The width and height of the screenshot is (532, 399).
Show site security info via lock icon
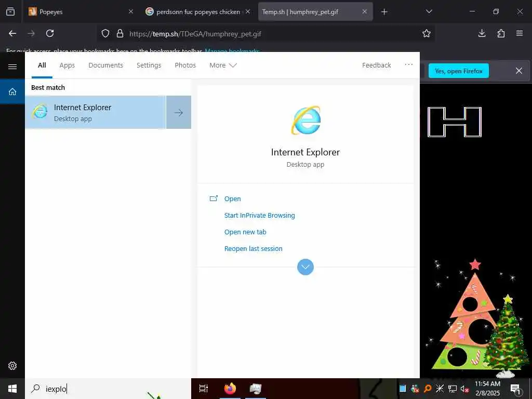120,34
